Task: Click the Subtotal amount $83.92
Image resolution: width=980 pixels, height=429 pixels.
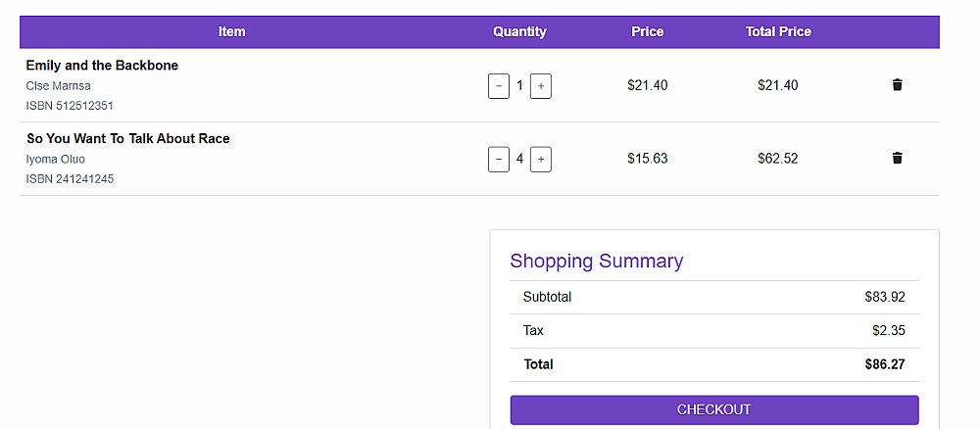Action: pyautogui.click(x=885, y=297)
